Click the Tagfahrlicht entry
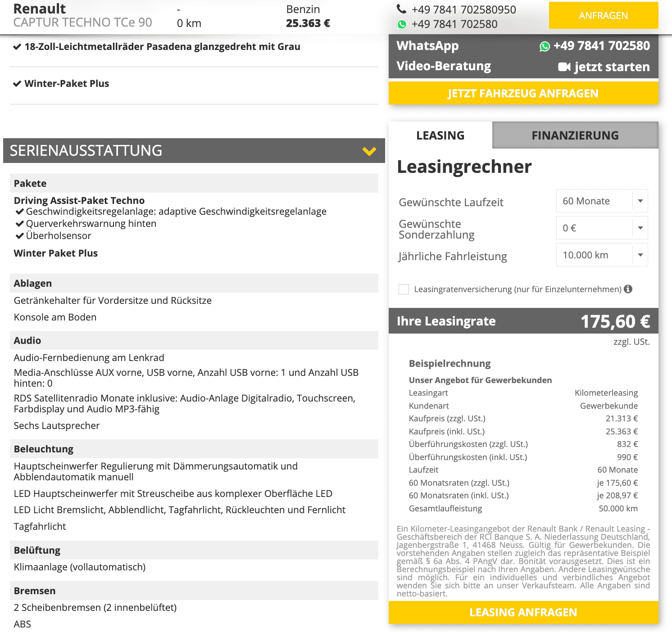This screenshot has height=632, width=672. click(40, 526)
